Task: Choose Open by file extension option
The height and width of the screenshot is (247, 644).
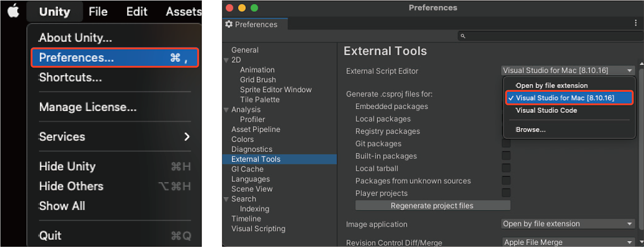Action: click(552, 85)
